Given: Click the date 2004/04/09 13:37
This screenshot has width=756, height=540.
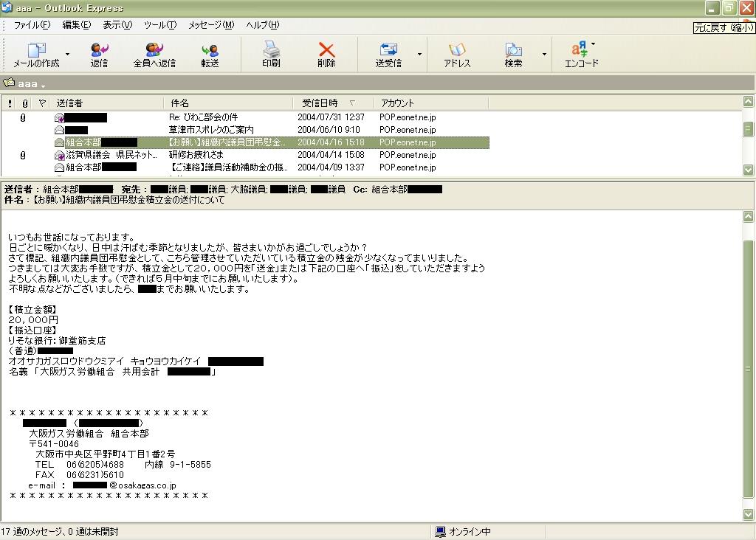Looking at the screenshot, I should coord(331,167).
